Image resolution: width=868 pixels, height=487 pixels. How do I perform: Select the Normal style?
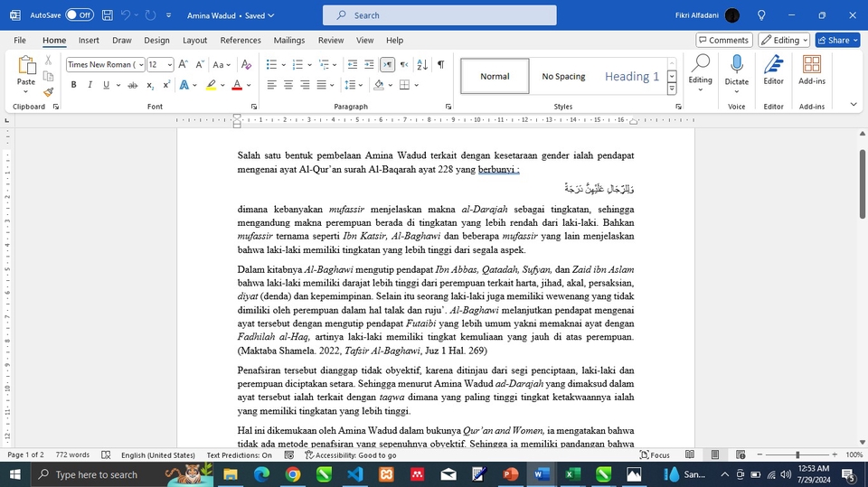pyautogui.click(x=495, y=77)
